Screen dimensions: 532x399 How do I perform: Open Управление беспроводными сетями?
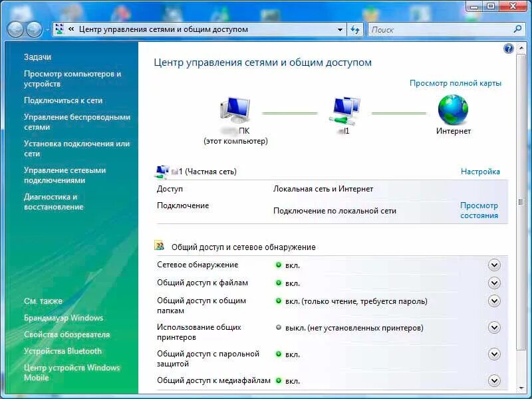[77, 122]
